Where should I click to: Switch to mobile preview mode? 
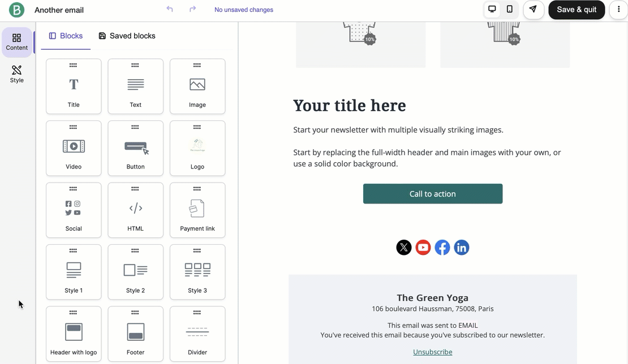510,9
